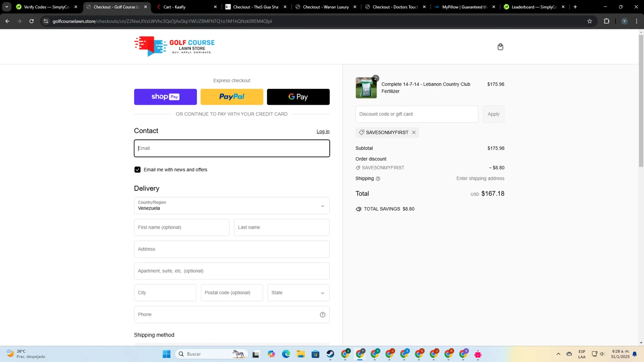Remove the SAVE5ONMYFIRST discount code
This screenshot has height=362, width=644.
tap(414, 133)
